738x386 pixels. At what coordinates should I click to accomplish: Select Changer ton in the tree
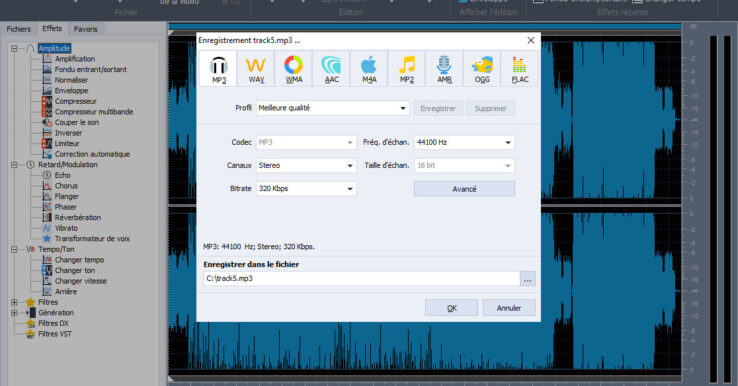point(75,270)
